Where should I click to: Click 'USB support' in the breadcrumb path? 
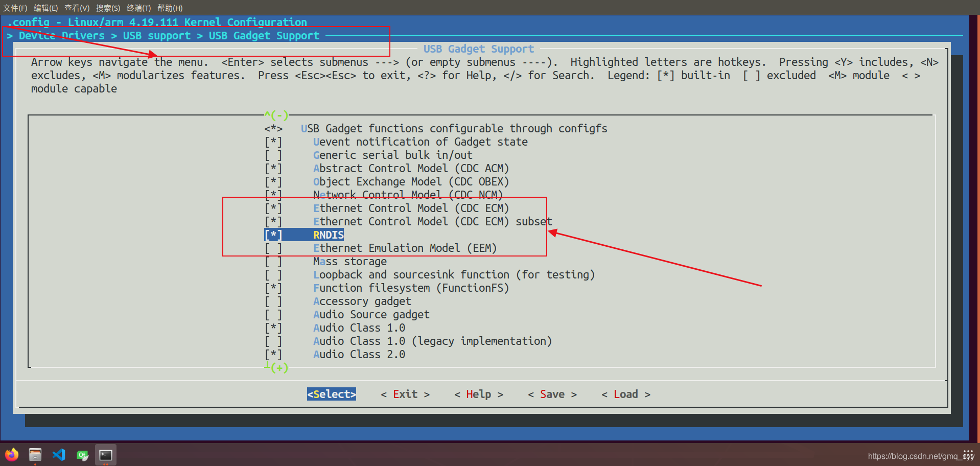(157, 35)
